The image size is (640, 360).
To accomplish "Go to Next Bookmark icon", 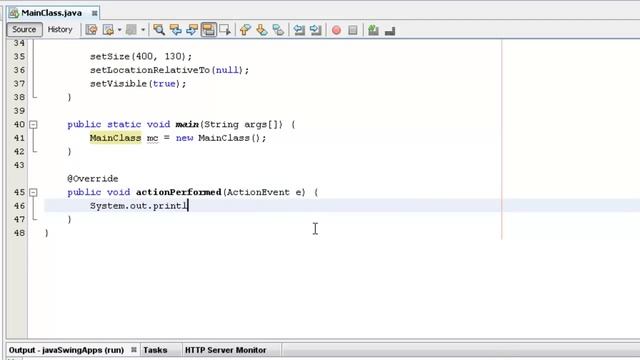I will coord(262,30).
